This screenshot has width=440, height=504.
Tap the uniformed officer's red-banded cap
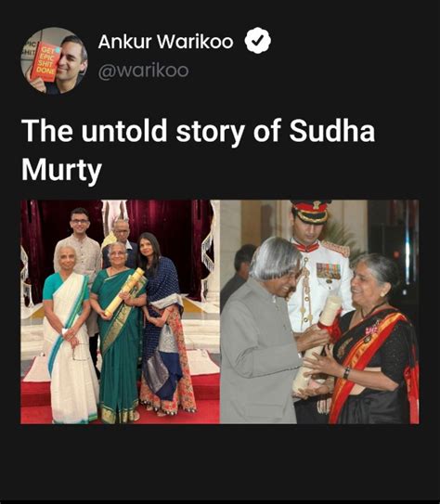(x=310, y=212)
